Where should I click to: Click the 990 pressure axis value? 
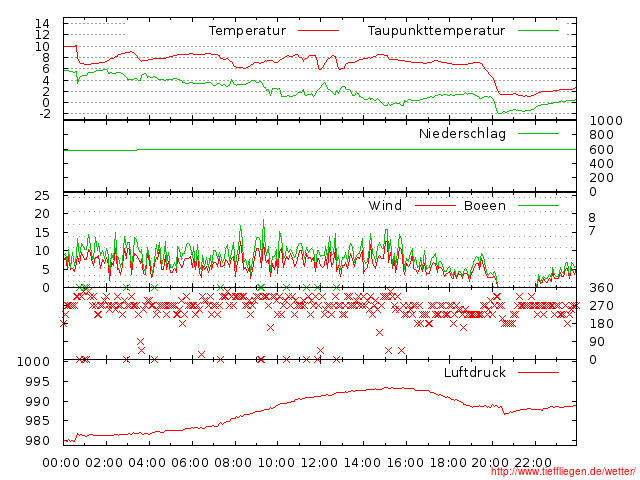[37, 402]
